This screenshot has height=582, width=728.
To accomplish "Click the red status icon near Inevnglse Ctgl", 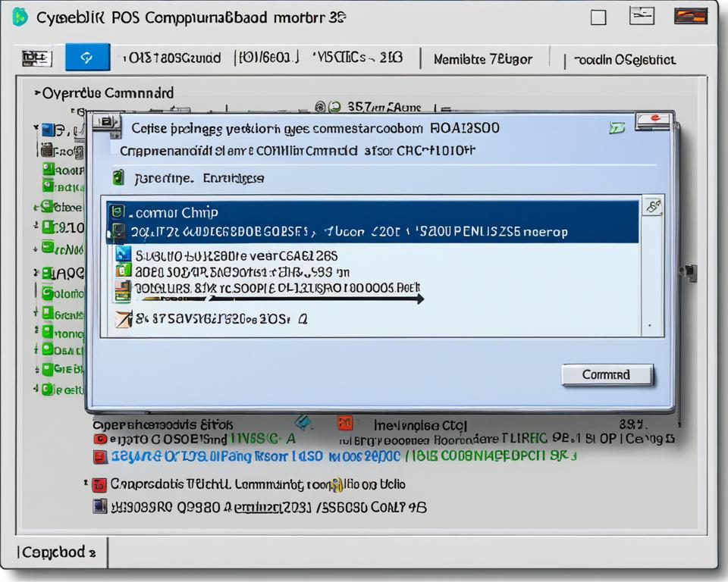I will 346,424.
